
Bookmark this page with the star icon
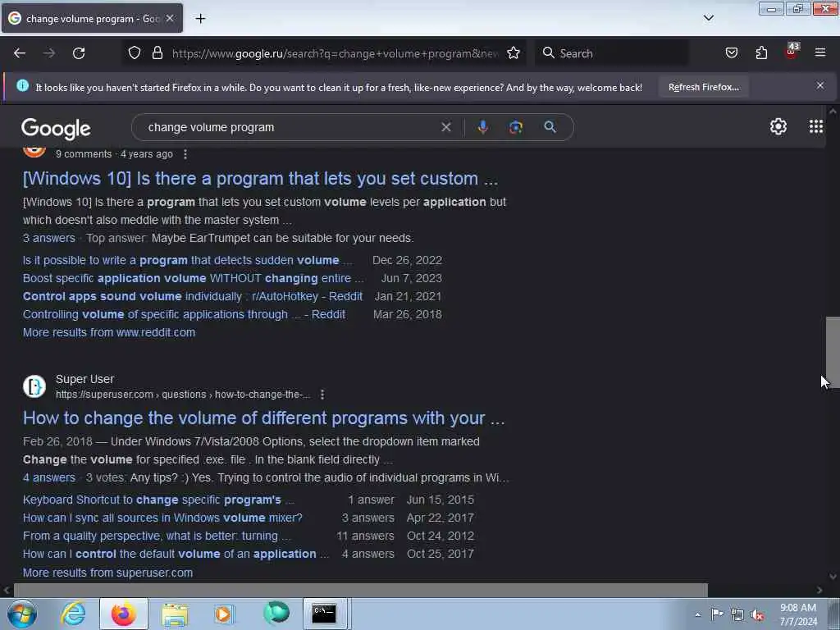514,52
